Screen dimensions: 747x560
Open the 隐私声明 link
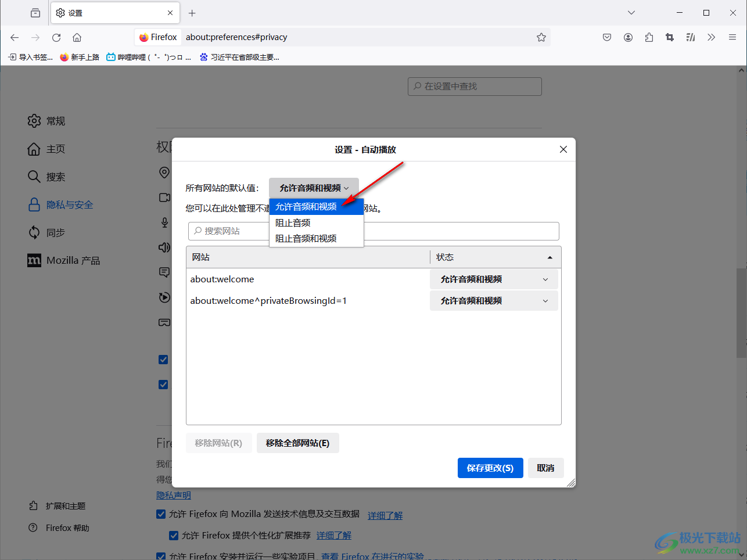(x=174, y=496)
